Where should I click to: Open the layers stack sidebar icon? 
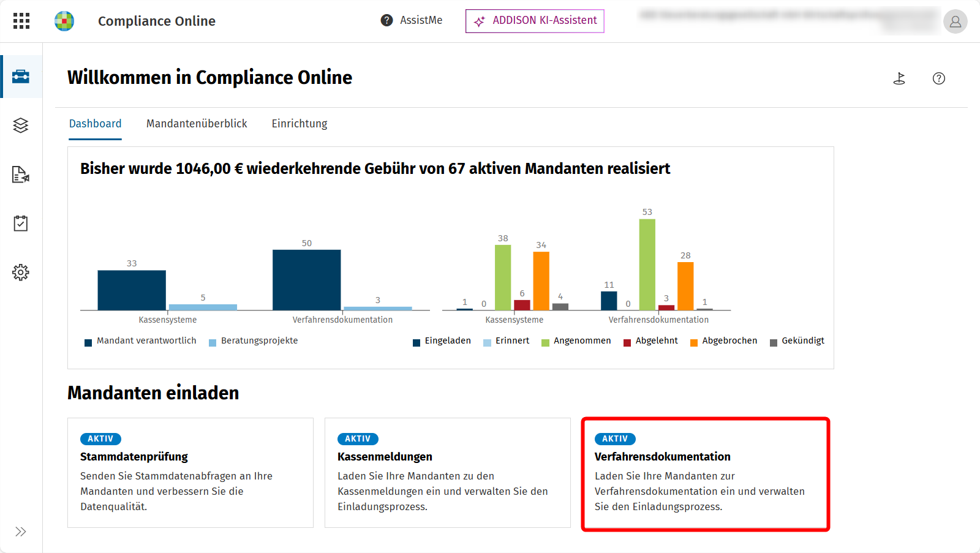coord(21,126)
